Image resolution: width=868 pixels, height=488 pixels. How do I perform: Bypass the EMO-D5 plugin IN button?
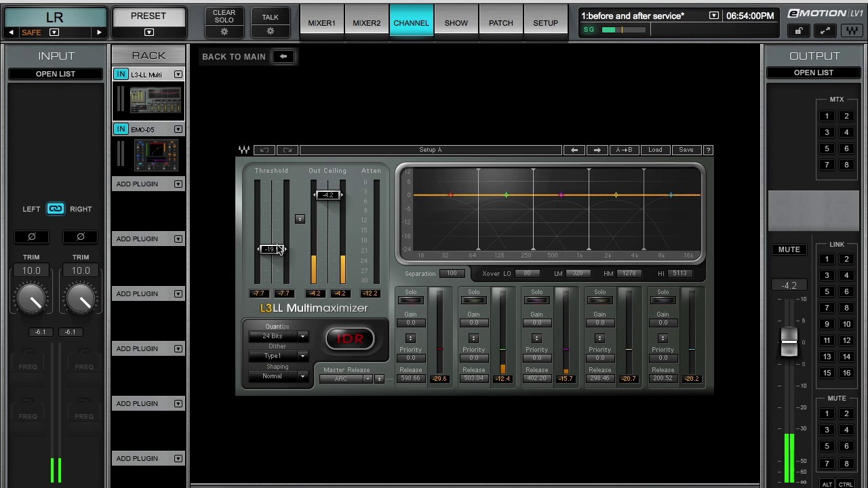[x=121, y=129]
